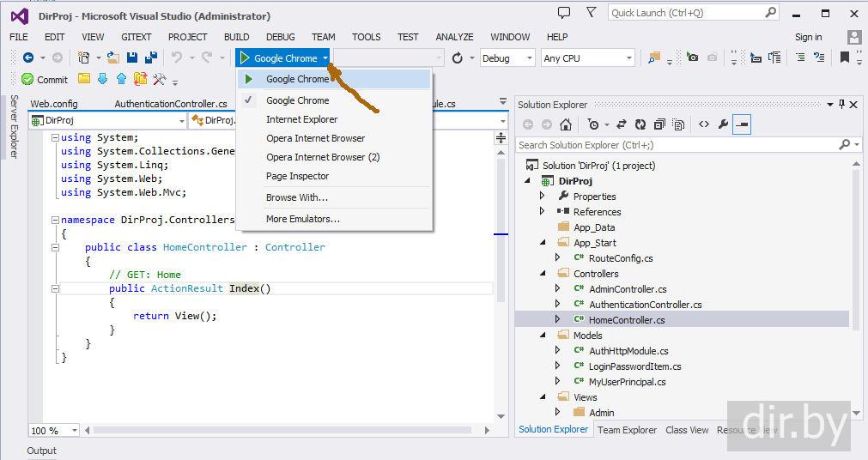Click the Solution Explorer Home icon
This screenshot has height=460, width=868.
[x=566, y=125]
